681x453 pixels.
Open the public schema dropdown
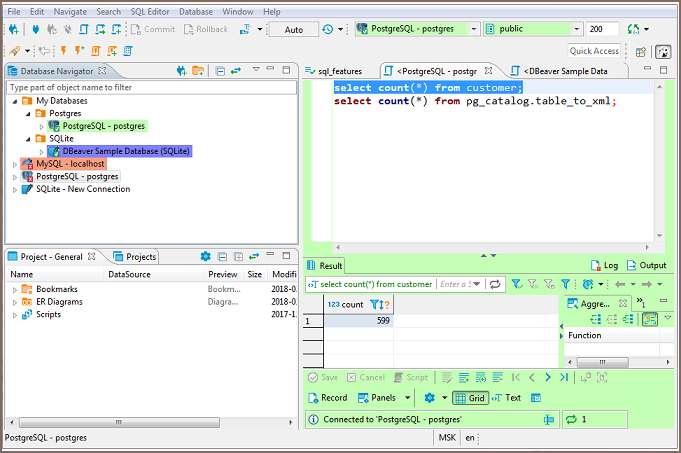coord(532,29)
